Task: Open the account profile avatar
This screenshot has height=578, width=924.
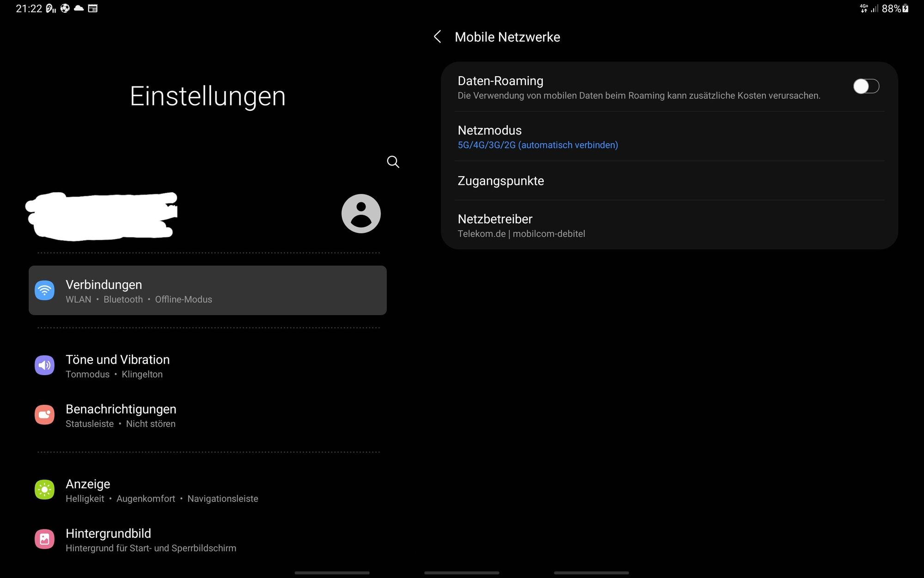Action: 361,213
